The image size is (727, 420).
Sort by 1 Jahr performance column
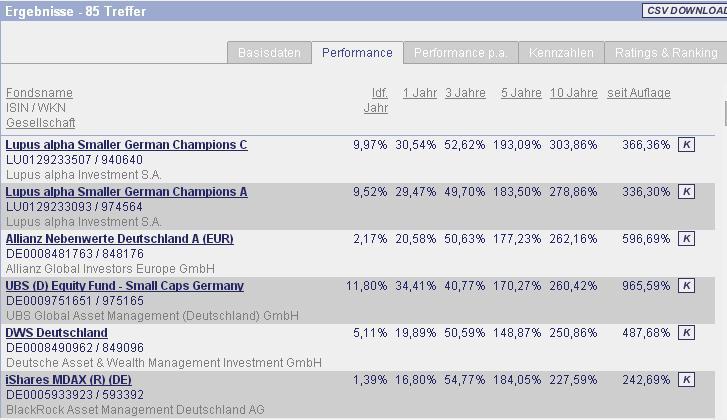[420, 93]
